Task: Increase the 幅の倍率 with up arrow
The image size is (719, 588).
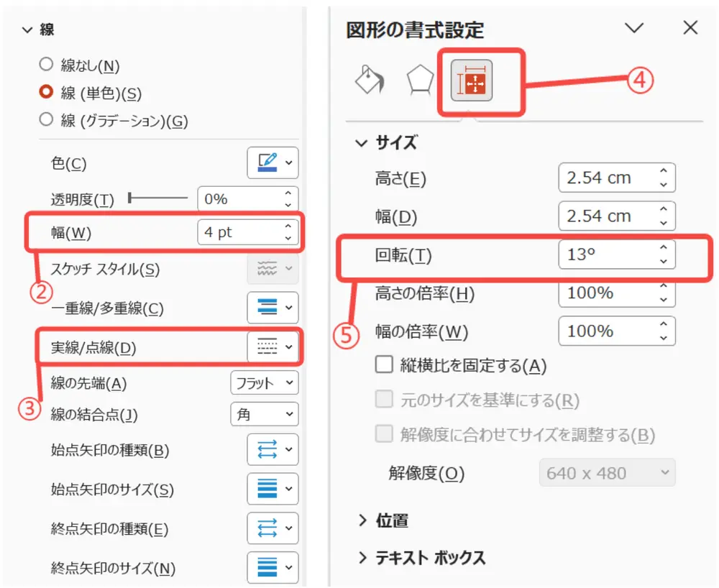Action: (664, 323)
